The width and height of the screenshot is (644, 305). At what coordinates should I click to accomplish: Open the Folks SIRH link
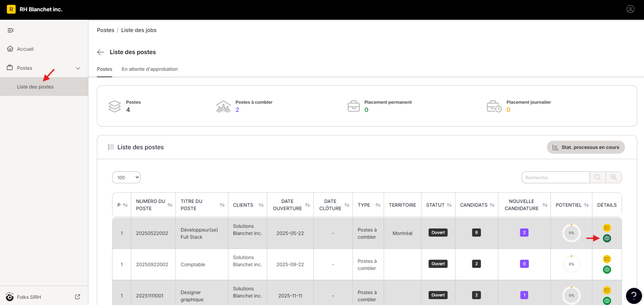pyautogui.click(x=29, y=297)
